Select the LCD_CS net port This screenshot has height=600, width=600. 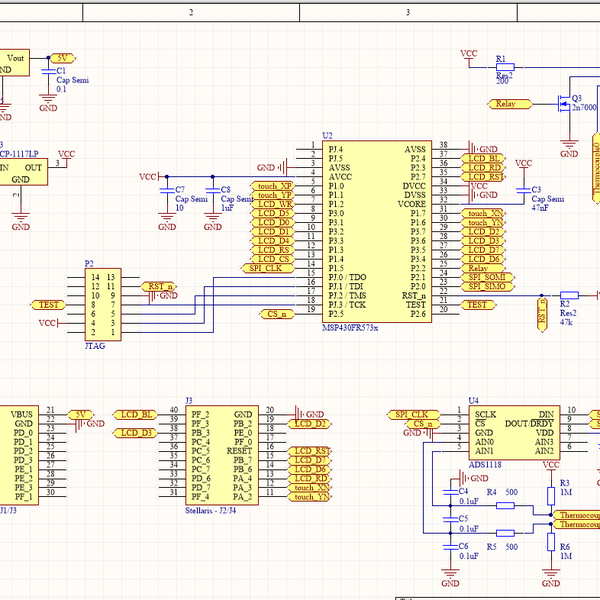tap(272, 259)
